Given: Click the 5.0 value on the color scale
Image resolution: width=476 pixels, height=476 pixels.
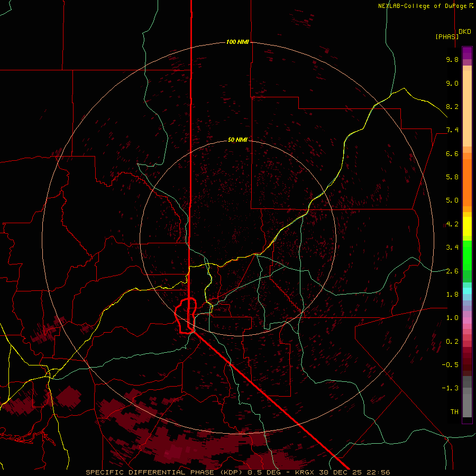Looking at the screenshot, I should (x=452, y=200).
